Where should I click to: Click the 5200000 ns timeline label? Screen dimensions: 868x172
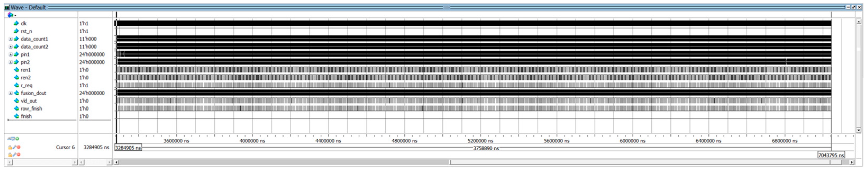[x=480, y=141]
